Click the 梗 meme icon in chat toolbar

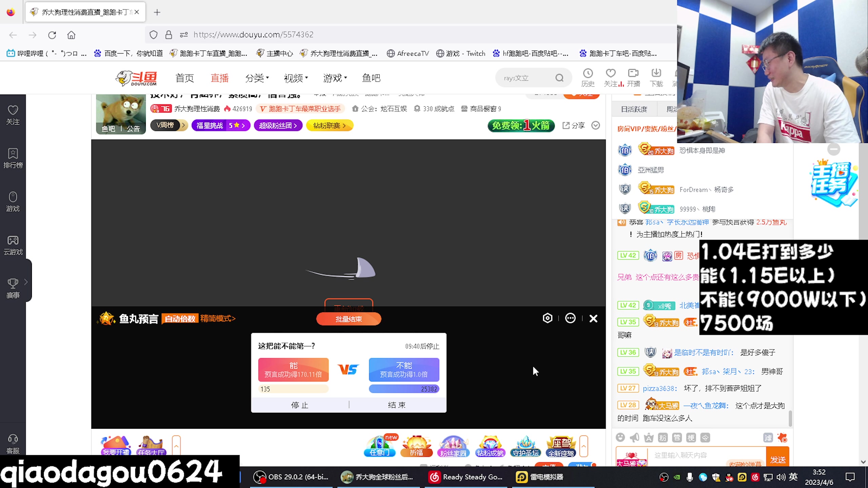click(x=691, y=438)
